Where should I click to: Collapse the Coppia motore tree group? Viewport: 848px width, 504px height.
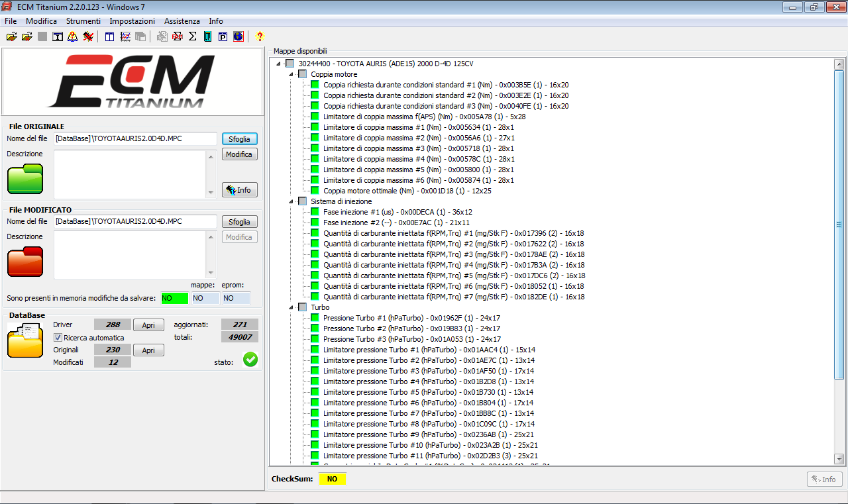pyautogui.click(x=291, y=74)
